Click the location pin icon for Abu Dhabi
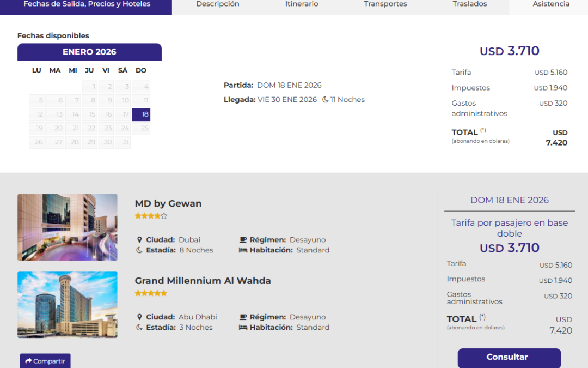588x368 pixels. [x=139, y=317]
